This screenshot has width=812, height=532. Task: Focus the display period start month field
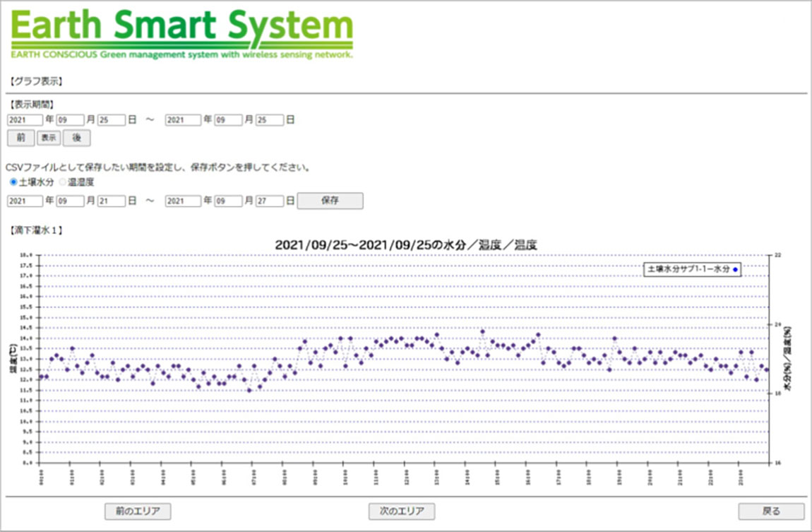71,120
